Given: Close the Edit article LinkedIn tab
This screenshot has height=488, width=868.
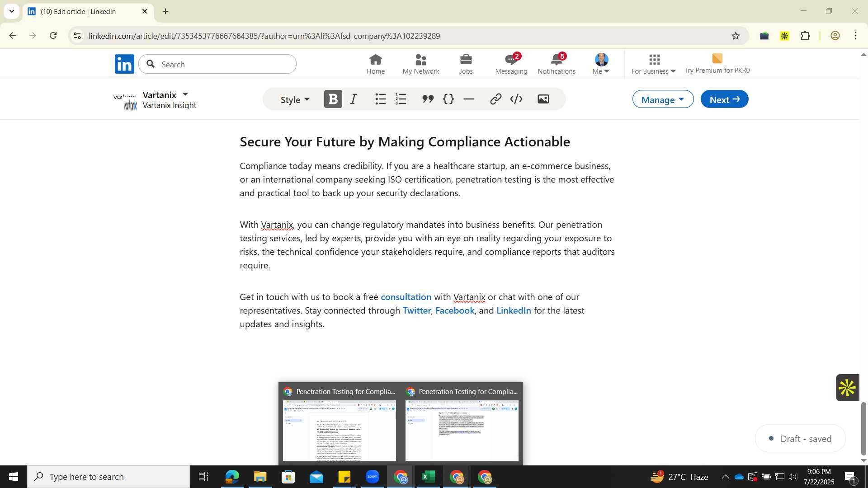Looking at the screenshot, I should pyautogui.click(x=145, y=11).
